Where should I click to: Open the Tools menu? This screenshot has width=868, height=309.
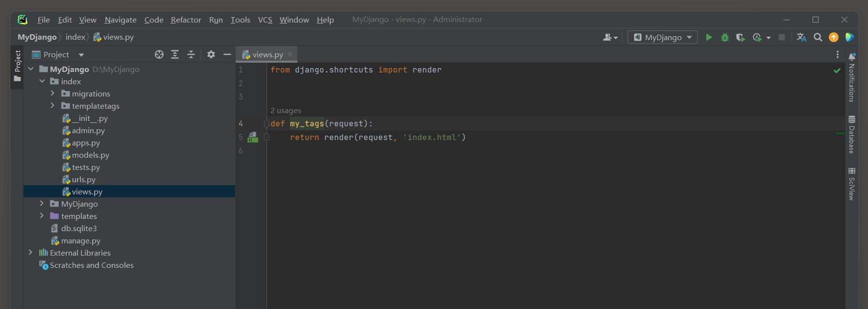point(241,20)
